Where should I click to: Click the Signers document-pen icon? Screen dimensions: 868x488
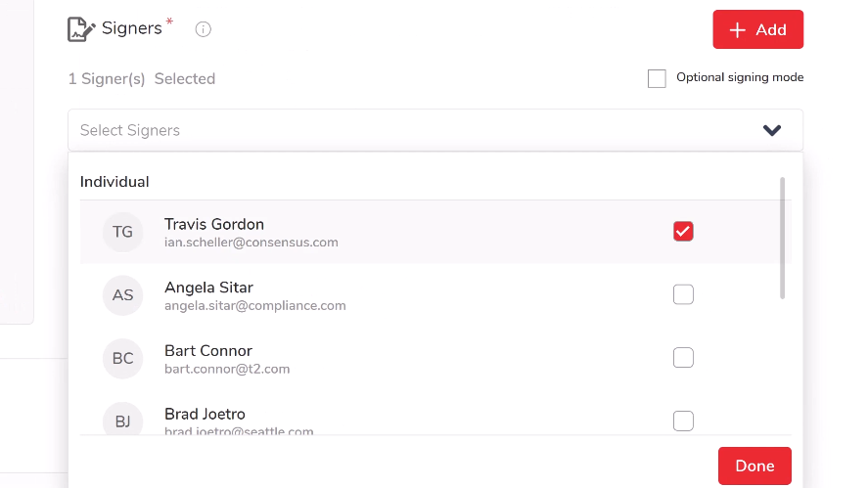pos(81,29)
